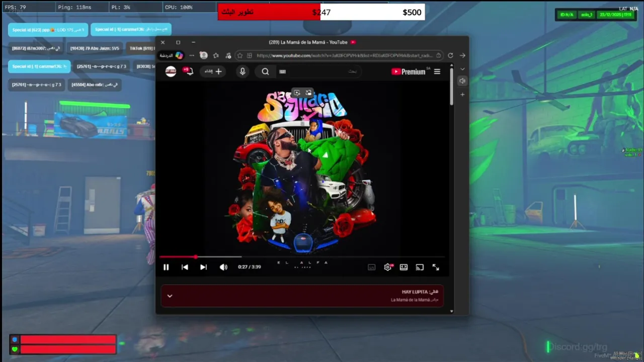Select chat bubble 'Special id [623] ppp'
644x362 pixels.
[48, 30]
